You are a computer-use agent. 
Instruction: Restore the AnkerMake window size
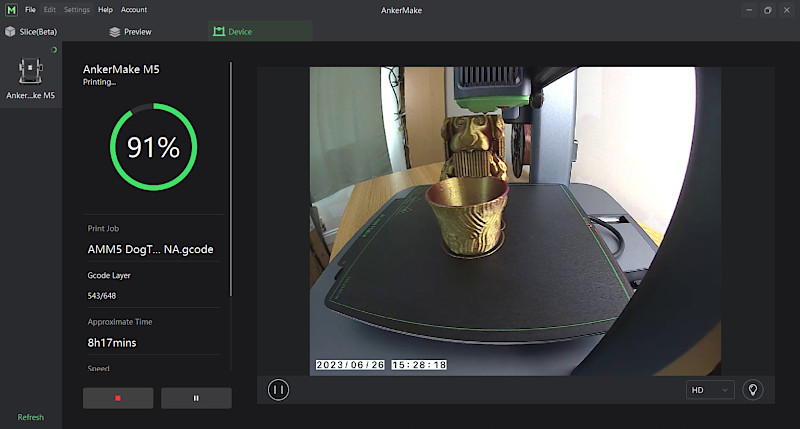point(767,10)
